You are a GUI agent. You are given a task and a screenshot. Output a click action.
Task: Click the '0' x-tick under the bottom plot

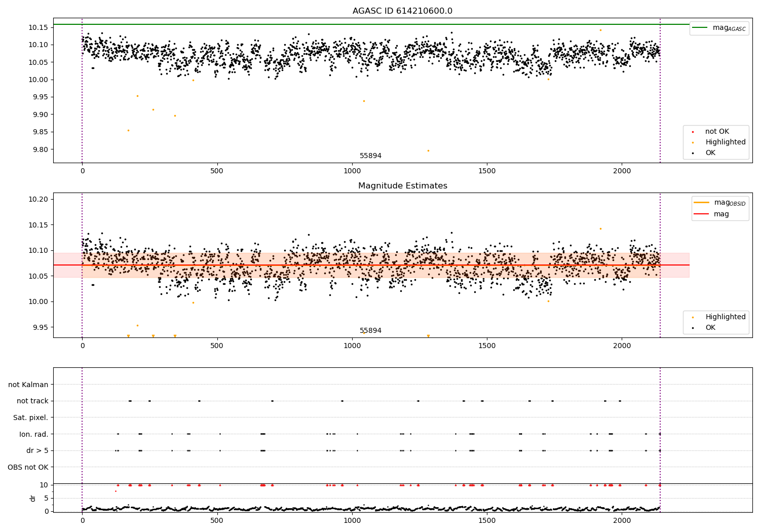(82, 520)
